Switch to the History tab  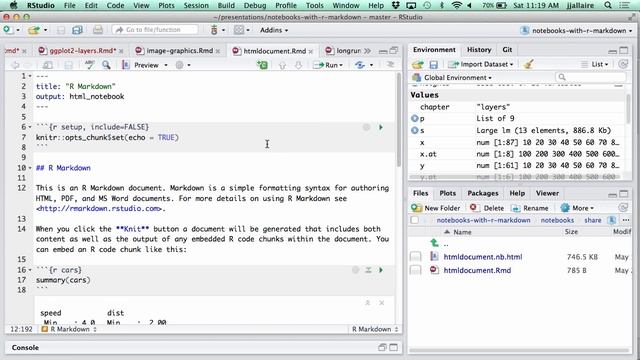pos(479,49)
